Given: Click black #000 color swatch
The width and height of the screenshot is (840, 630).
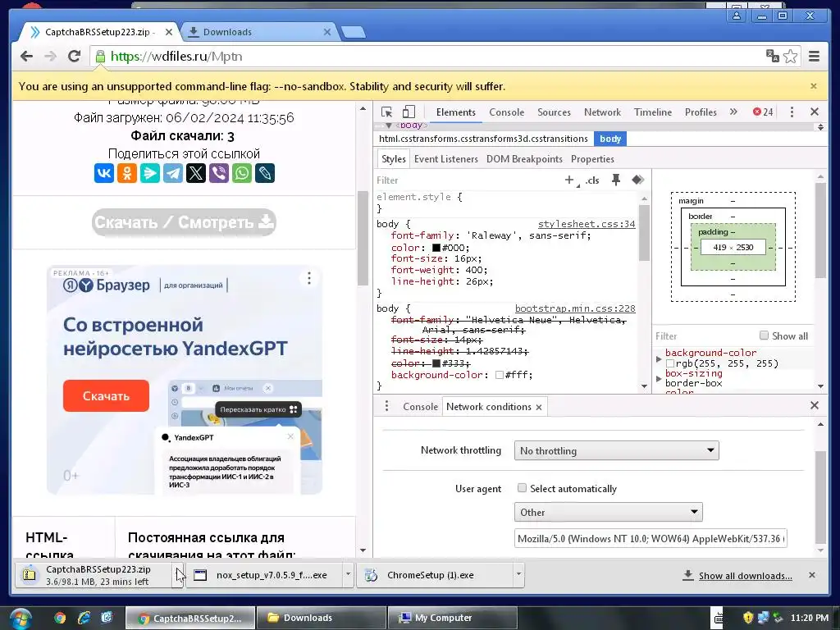Looking at the screenshot, I should tap(436, 248).
